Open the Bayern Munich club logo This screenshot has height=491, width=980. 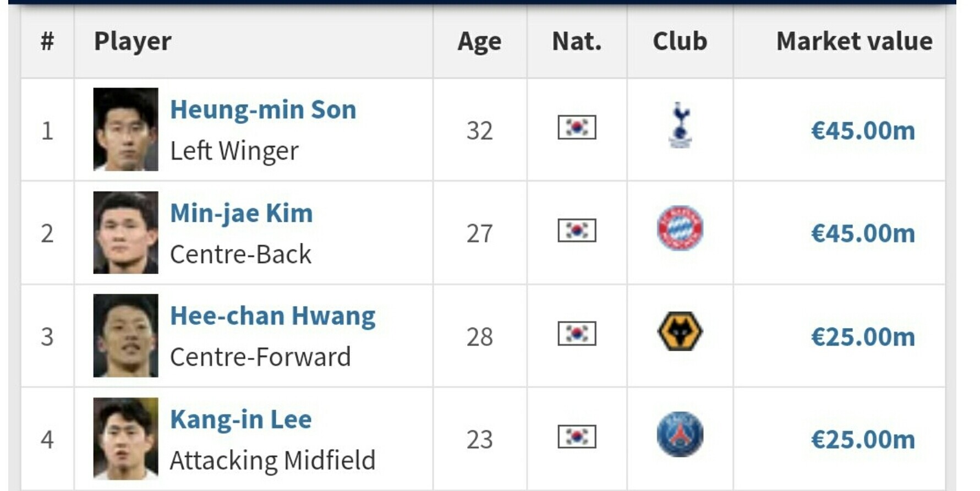point(680,228)
